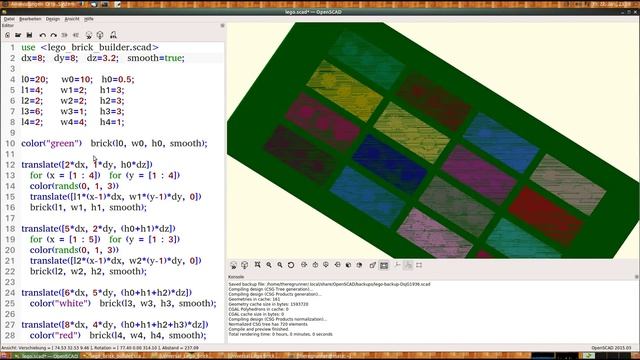Click 'l0=20;' on line 4
The image size is (640, 360).
tap(34, 79)
